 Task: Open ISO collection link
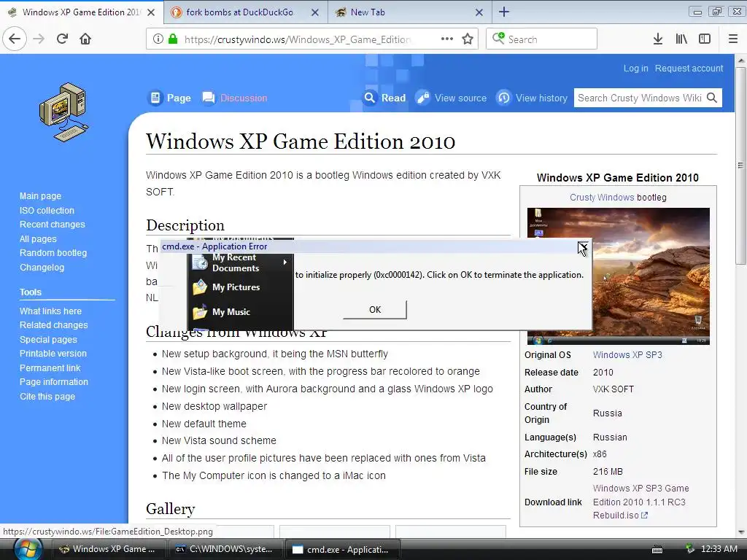(x=47, y=210)
